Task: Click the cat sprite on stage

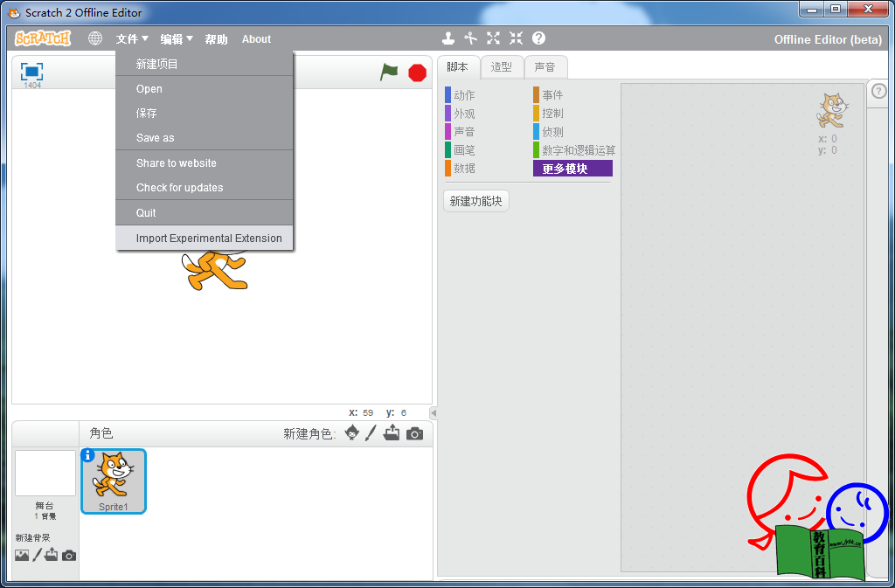Action: (x=215, y=270)
